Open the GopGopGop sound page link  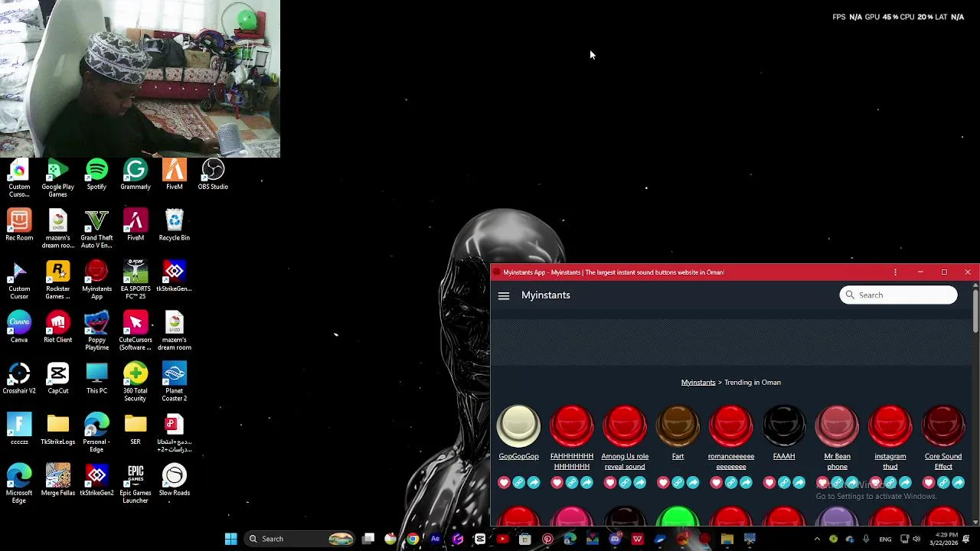tap(518, 456)
